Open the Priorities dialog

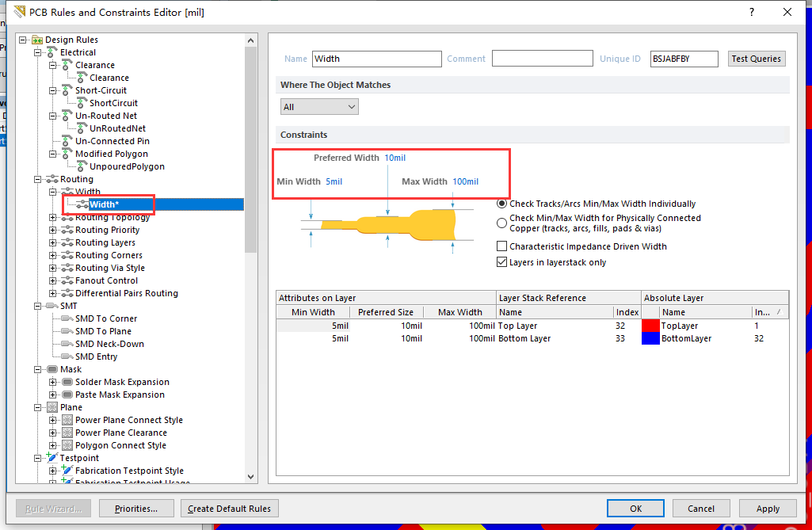coord(136,509)
